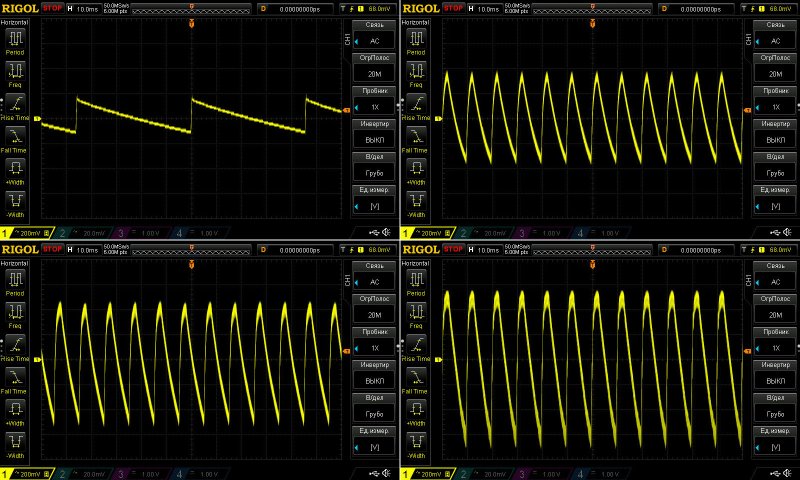Click Fall Time icon in bottom-left scope
This screenshot has width=800, height=480.
(15, 377)
